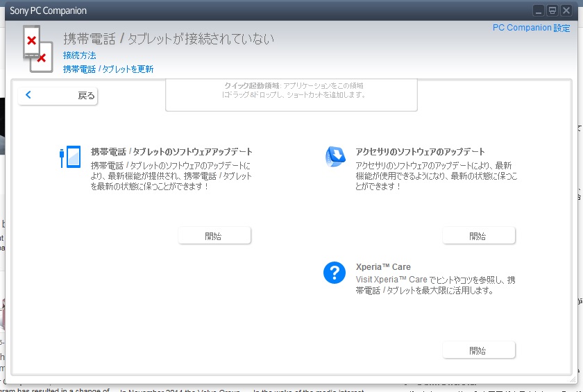Click the disconnected phone status icon
The image size is (583, 392).
(35, 48)
